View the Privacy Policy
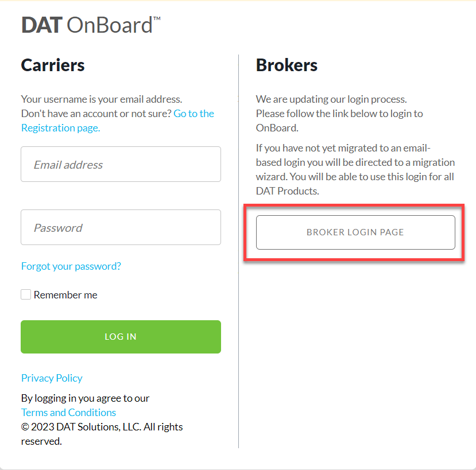Image resolution: width=476 pixels, height=470 pixels. coord(51,378)
